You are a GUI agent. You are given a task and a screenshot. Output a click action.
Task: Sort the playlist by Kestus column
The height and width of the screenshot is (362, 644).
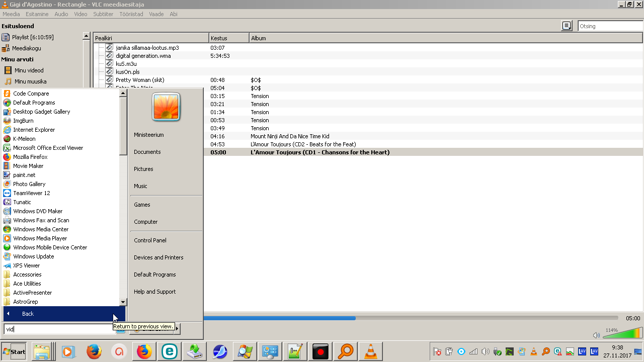click(x=228, y=38)
